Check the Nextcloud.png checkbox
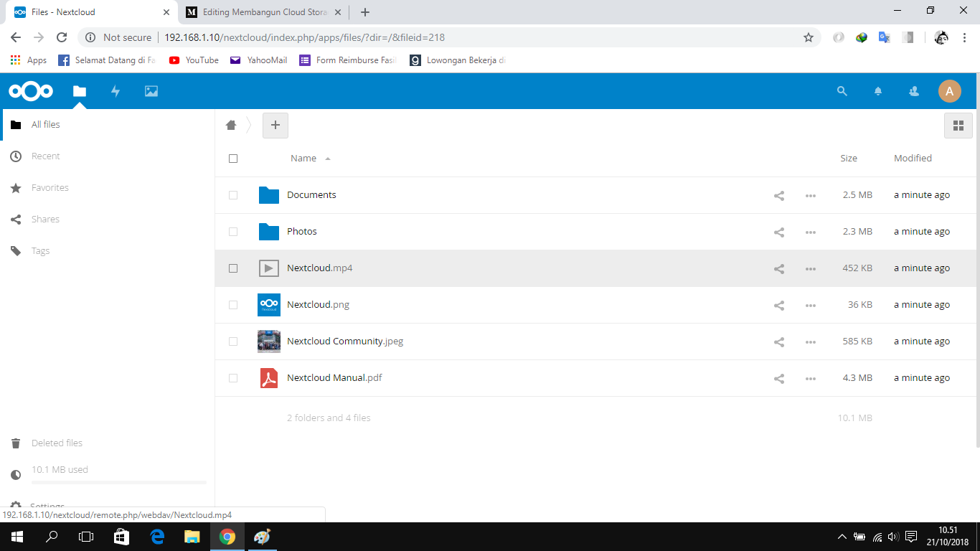Screen dimensions: 980x551 tap(233, 305)
